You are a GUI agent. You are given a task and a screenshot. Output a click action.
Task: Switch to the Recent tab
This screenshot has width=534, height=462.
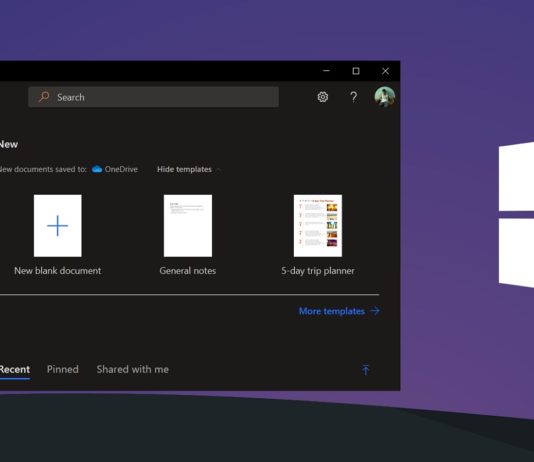[x=14, y=369]
